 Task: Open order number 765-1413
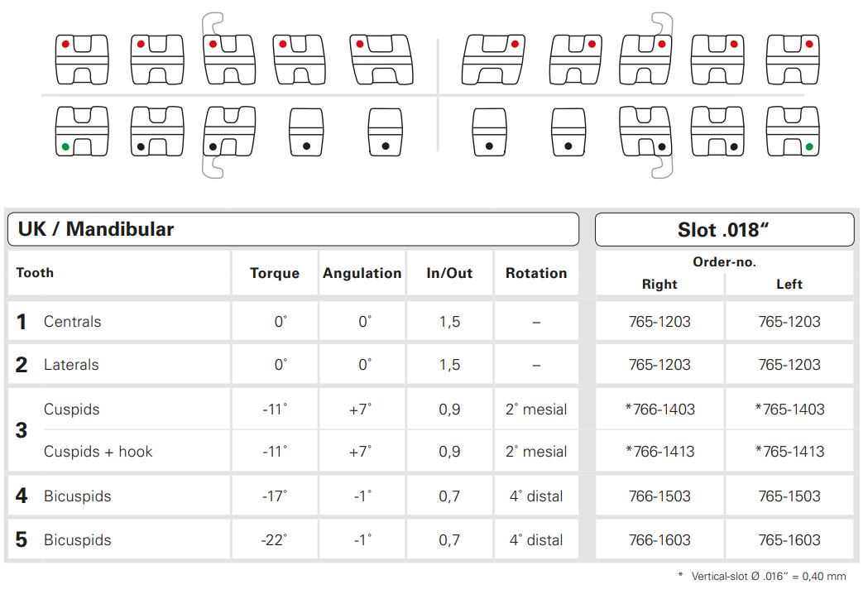coord(789,452)
